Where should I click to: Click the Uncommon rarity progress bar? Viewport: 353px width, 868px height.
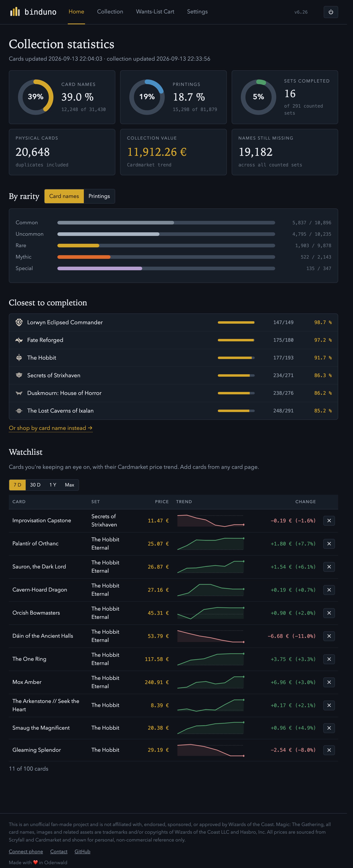click(x=166, y=234)
